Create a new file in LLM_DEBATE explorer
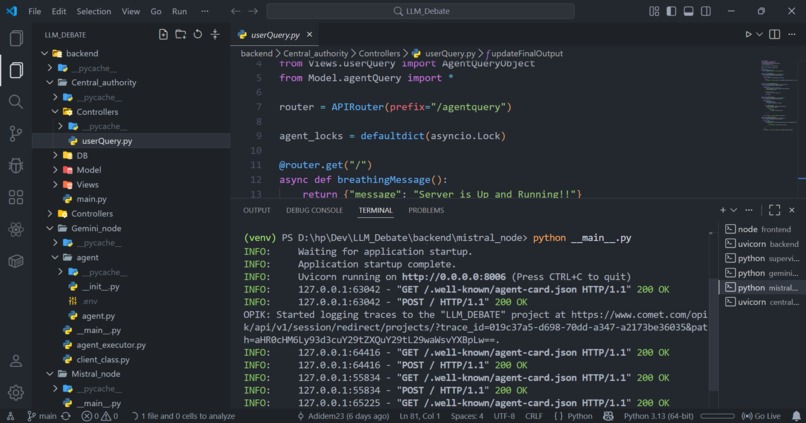Image resolution: width=806 pixels, height=423 pixels. tap(163, 34)
